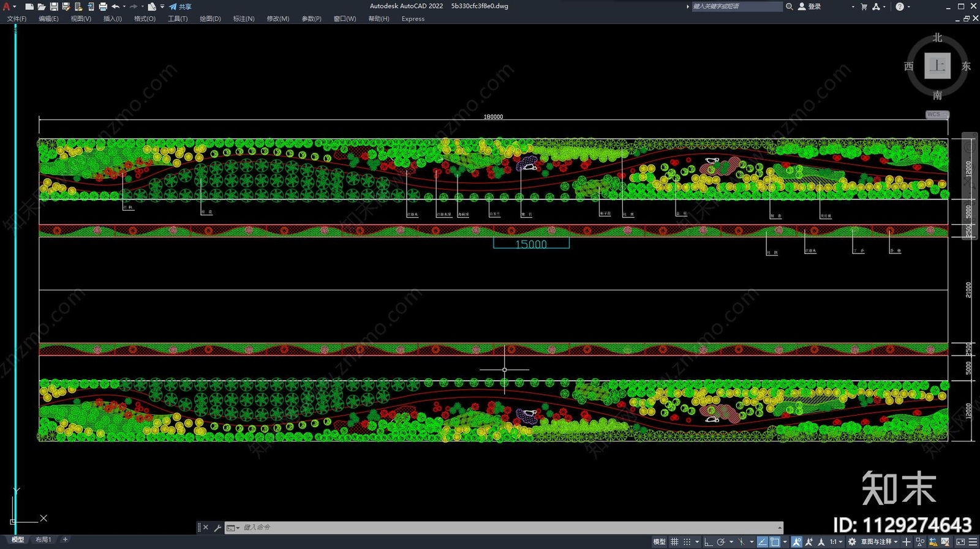980x549 pixels.
Task: Toggle polar tracking icon
Action: pyautogui.click(x=721, y=542)
